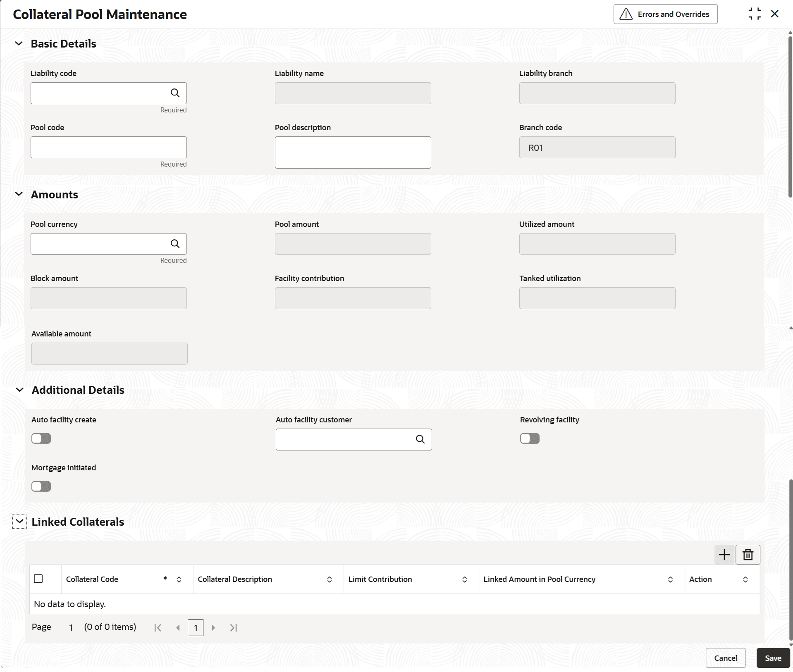Click the Save button
Image resolution: width=793 pixels, height=672 pixels.
click(x=773, y=658)
